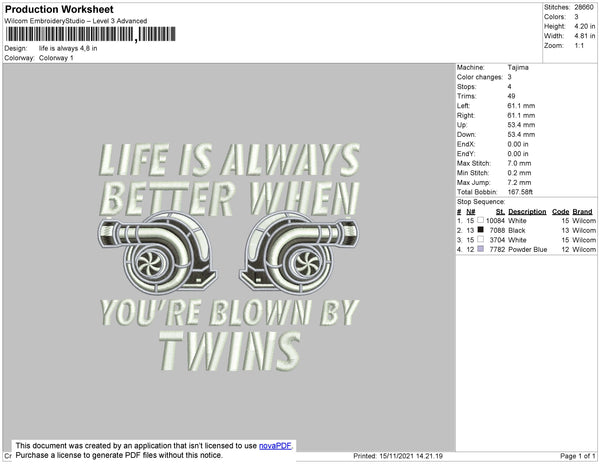Click the 'Black' description in stop 2
The image size is (600, 464).
tap(517, 230)
